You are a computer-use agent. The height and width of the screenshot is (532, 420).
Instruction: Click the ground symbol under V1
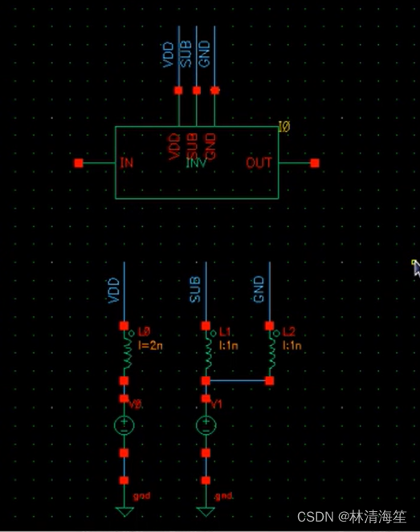[206, 511]
